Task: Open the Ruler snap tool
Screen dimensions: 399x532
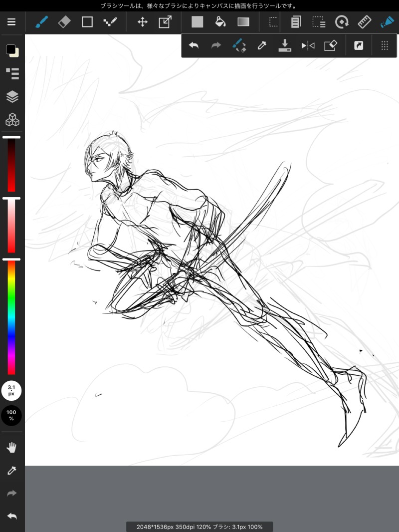Action: tap(365, 22)
